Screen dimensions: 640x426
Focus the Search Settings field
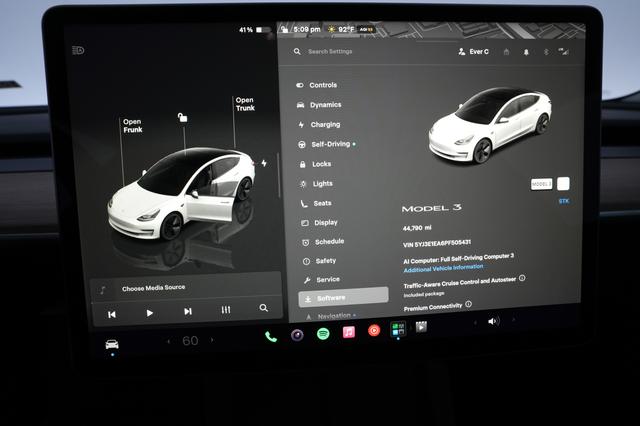pos(330,51)
